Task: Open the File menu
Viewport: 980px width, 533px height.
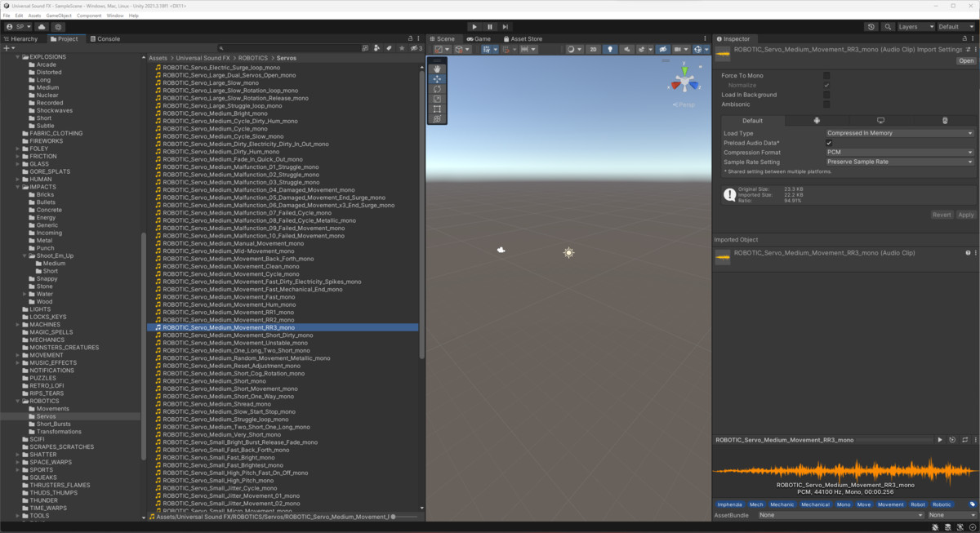Action: [7, 16]
